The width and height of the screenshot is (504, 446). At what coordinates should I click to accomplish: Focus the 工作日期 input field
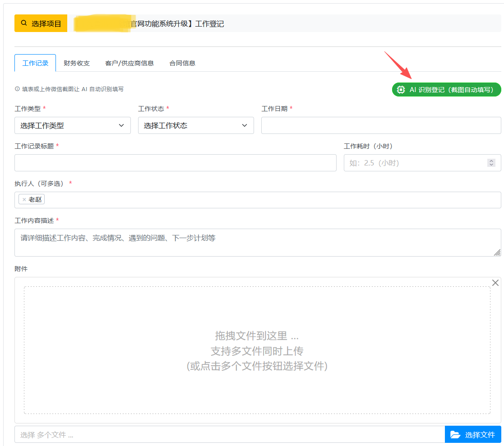point(381,125)
